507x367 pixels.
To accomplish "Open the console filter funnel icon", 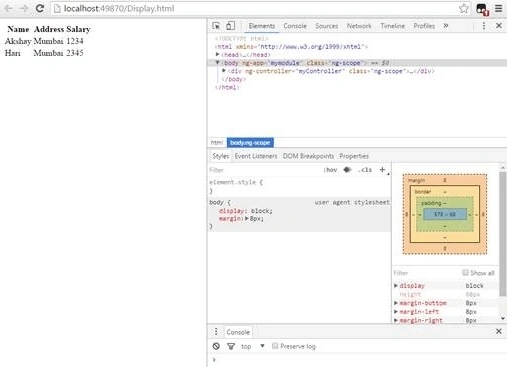I will coord(231,347).
